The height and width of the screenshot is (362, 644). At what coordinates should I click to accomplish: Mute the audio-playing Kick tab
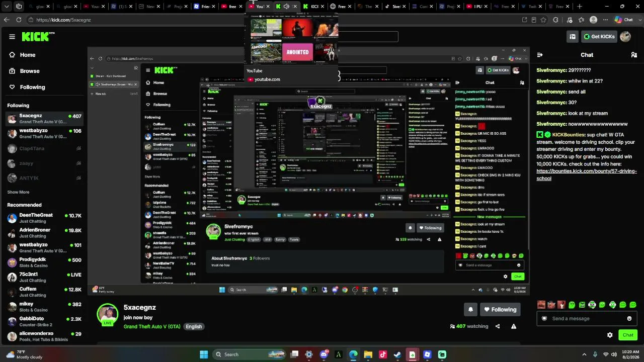coord(286,7)
